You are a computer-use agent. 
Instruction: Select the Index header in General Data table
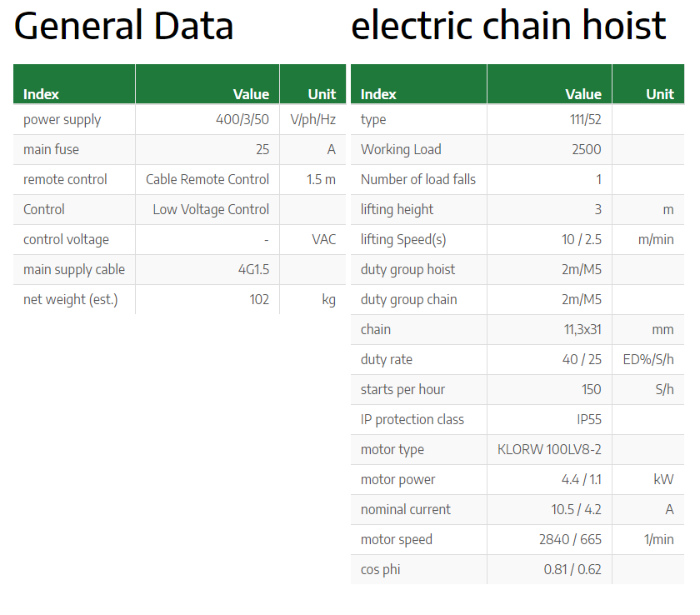tap(41, 94)
